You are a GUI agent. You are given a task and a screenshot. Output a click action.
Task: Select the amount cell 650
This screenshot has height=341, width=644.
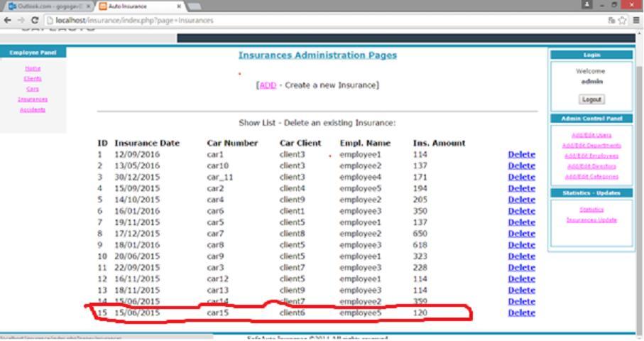420,233
